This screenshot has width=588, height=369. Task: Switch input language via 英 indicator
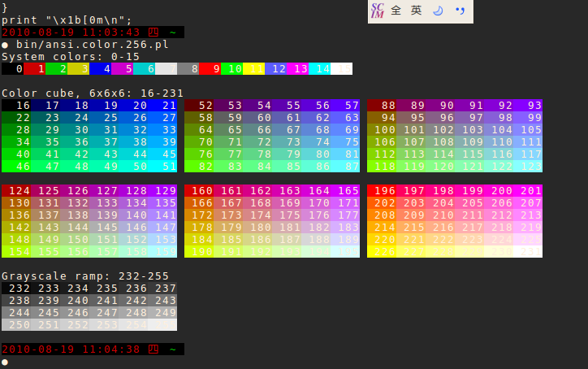tap(417, 10)
